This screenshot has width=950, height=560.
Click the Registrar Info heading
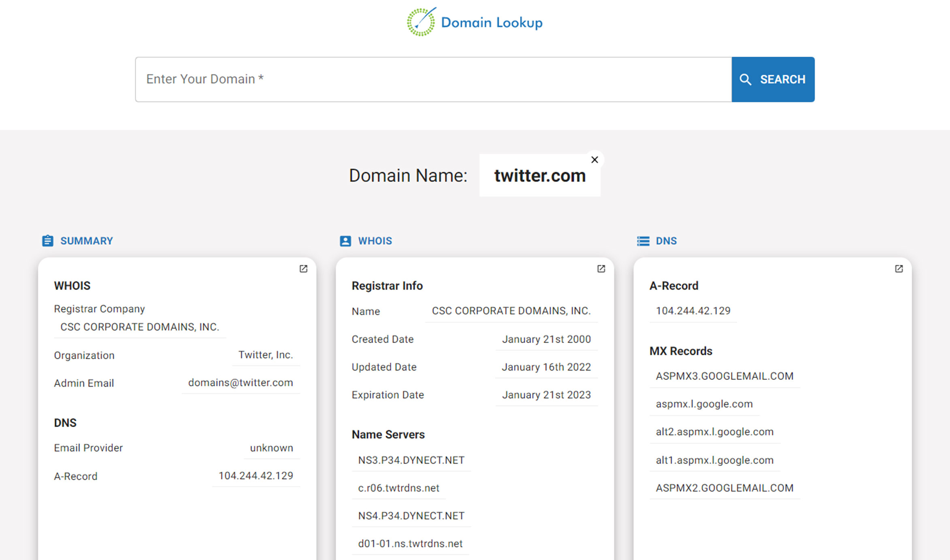coord(387,286)
